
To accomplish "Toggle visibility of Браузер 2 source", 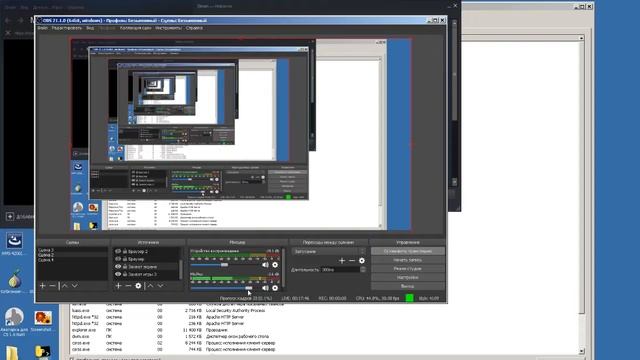I will point(118,251).
